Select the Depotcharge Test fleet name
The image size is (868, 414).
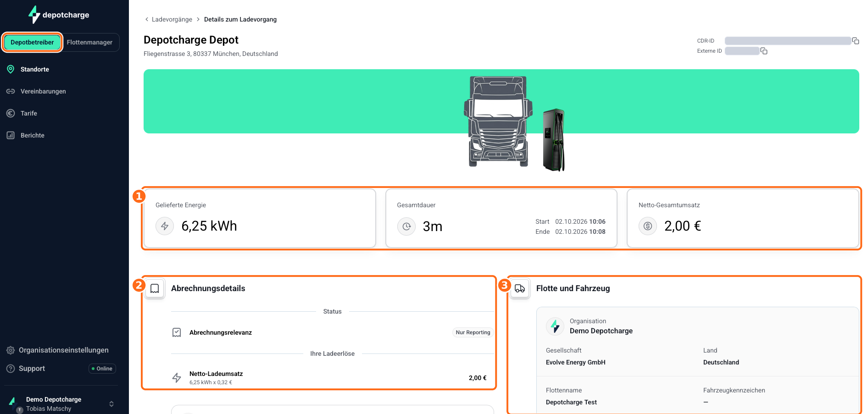[571, 402]
